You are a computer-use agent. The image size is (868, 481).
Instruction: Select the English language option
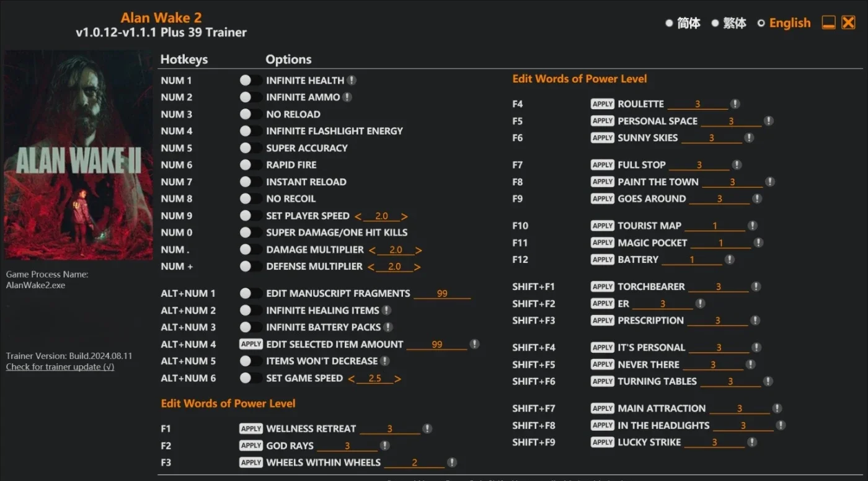(784, 23)
